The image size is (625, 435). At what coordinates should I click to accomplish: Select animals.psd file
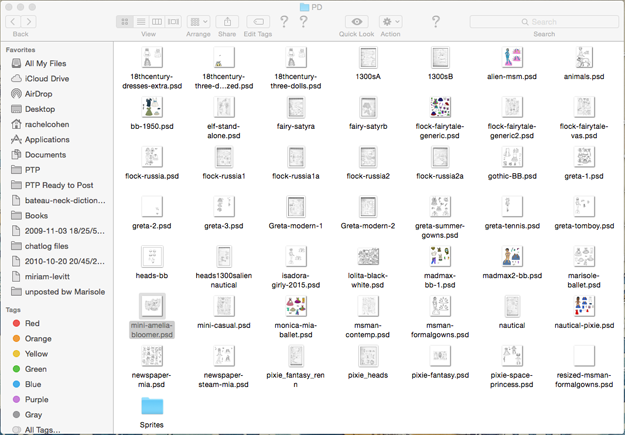click(584, 63)
